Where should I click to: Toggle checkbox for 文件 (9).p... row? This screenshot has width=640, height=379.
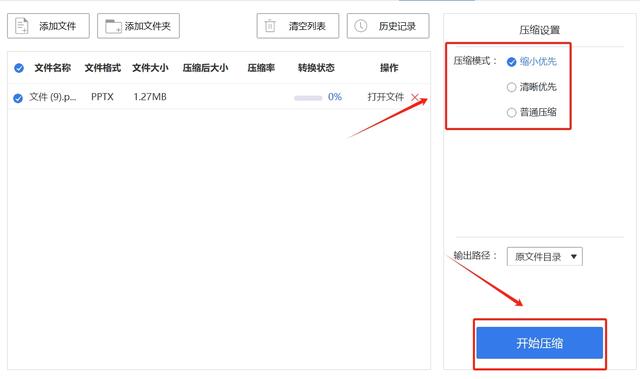(x=18, y=98)
